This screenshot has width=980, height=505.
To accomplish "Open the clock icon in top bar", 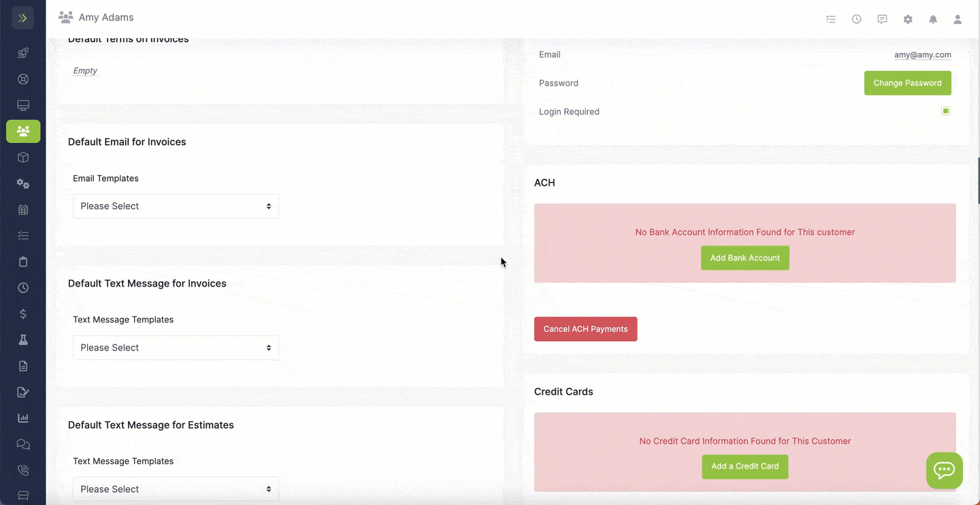I will point(857,19).
